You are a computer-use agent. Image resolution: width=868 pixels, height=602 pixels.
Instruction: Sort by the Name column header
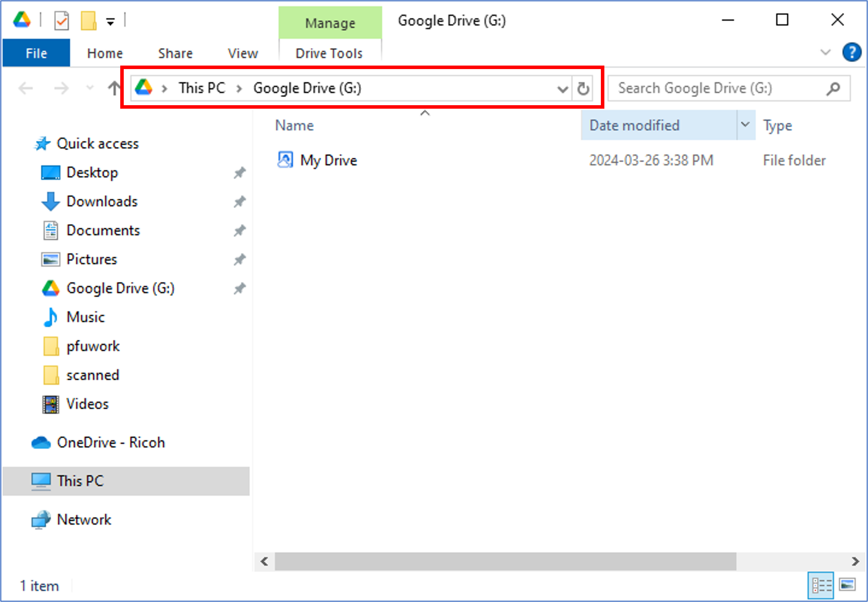pos(294,125)
